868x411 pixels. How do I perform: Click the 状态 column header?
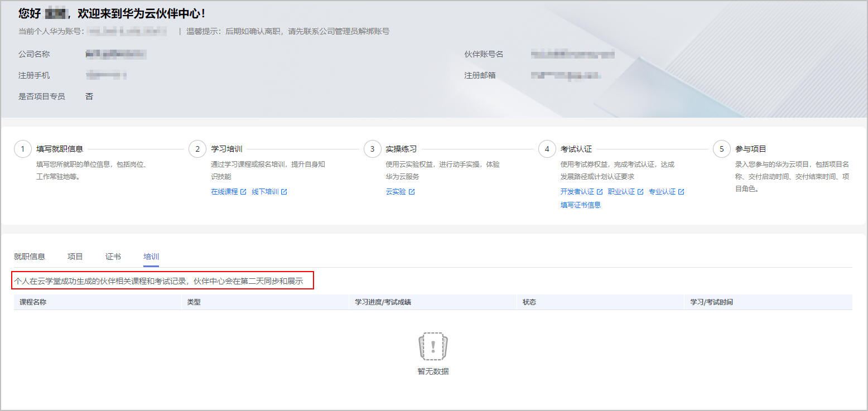600,302
